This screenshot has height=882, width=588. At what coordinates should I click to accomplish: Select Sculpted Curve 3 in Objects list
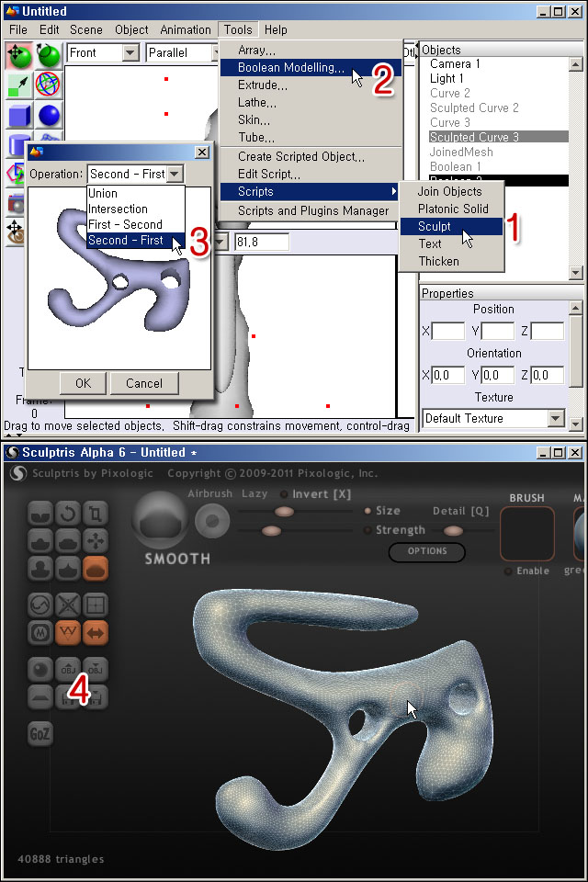coord(499,137)
